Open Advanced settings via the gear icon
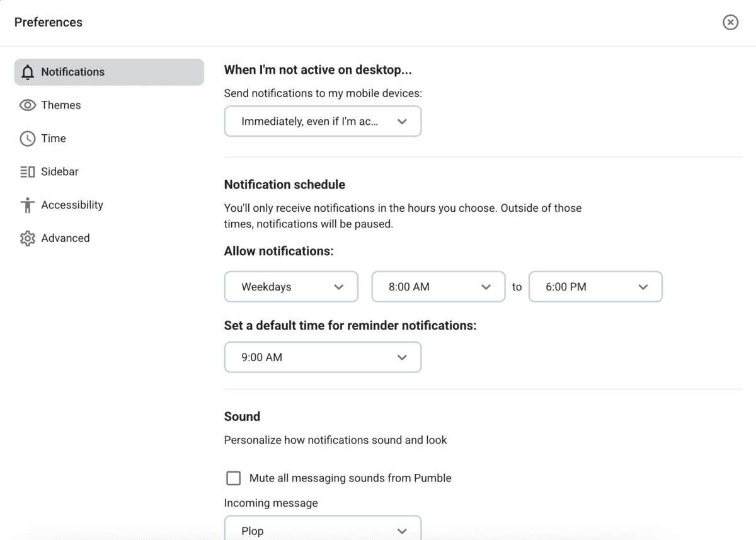756x540 pixels. tap(28, 238)
